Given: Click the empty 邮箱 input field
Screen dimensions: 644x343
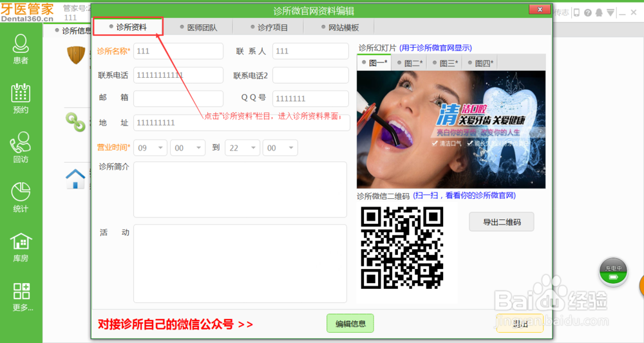Looking at the screenshot, I should (x=178, y=98).
